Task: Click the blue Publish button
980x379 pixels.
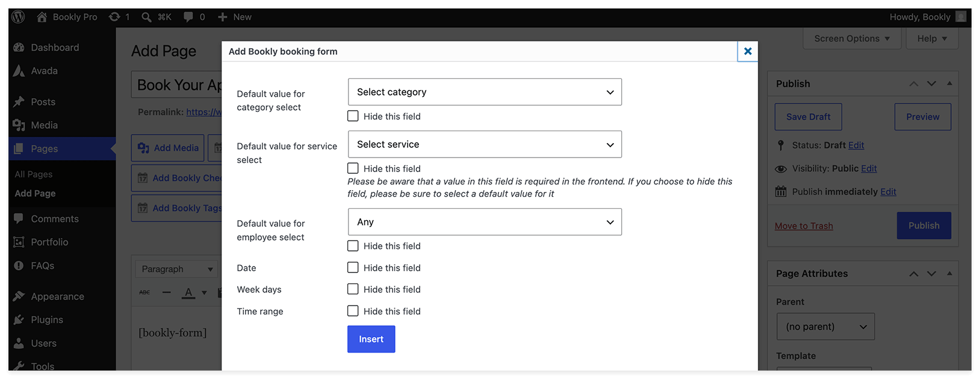Action: pyautogui.click(x=924, y=226)
